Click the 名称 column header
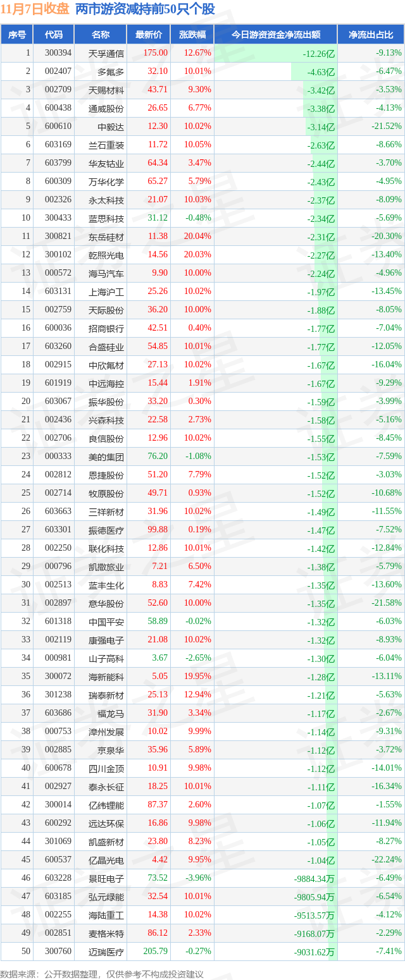Screen dimensions: 405x980 point(100,35)
